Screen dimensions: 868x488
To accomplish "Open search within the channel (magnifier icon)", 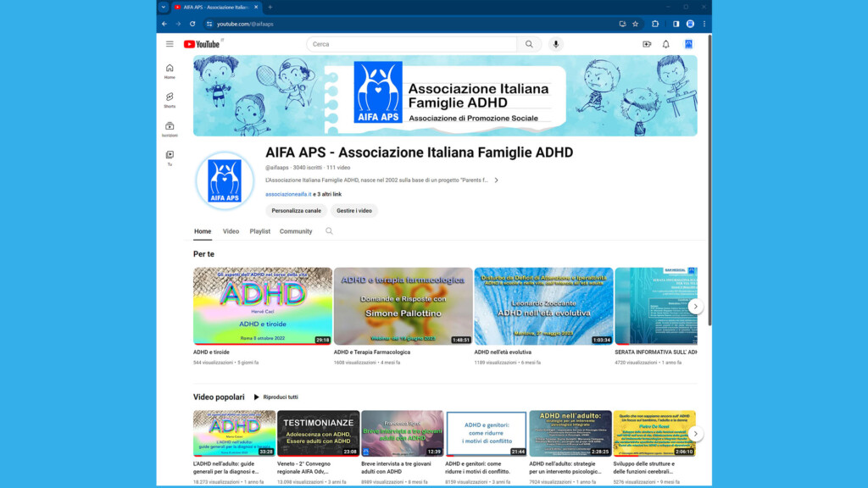I will tap(329, 230).
